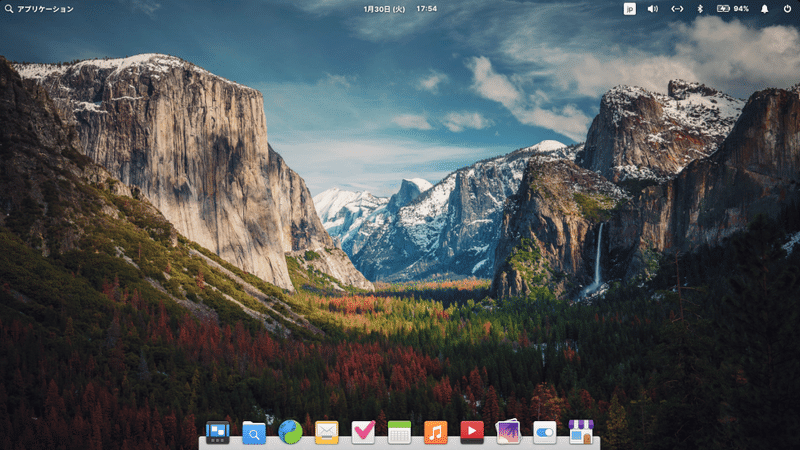Screen dimensions: 800x450
Task: Open AppCenter from the dock
Action: click(581, 432)
